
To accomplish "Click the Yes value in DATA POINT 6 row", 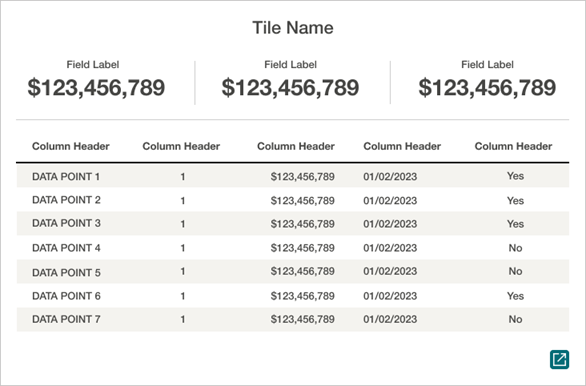I will tap(515, 296).
